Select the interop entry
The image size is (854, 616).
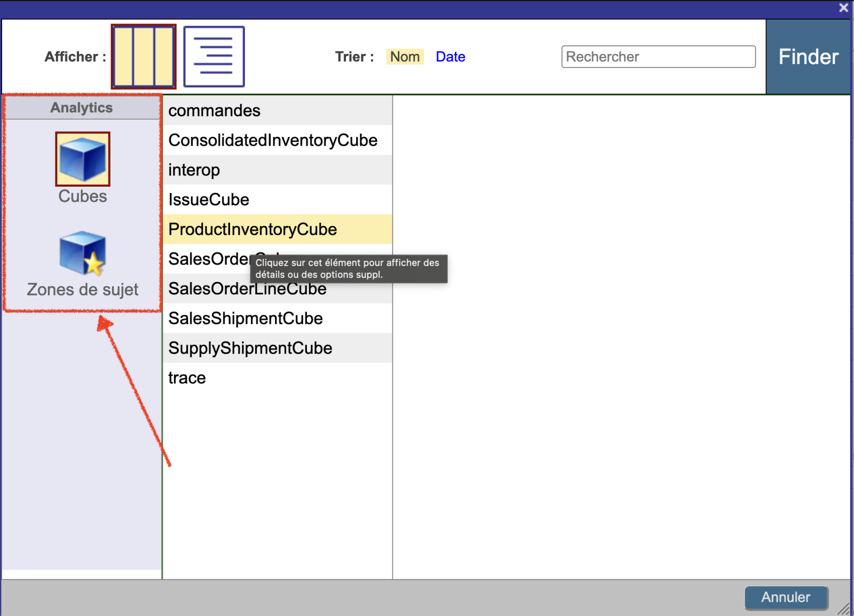tap(194, 170)
